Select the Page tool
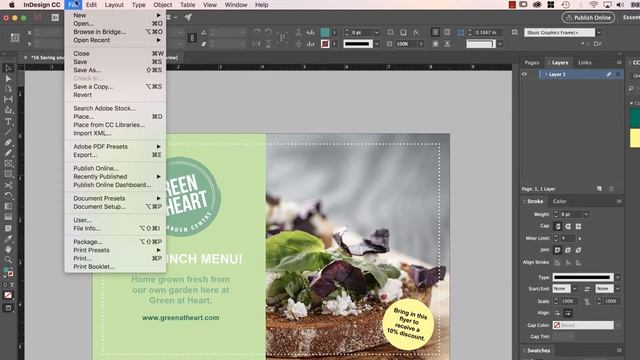 [8, 89]
